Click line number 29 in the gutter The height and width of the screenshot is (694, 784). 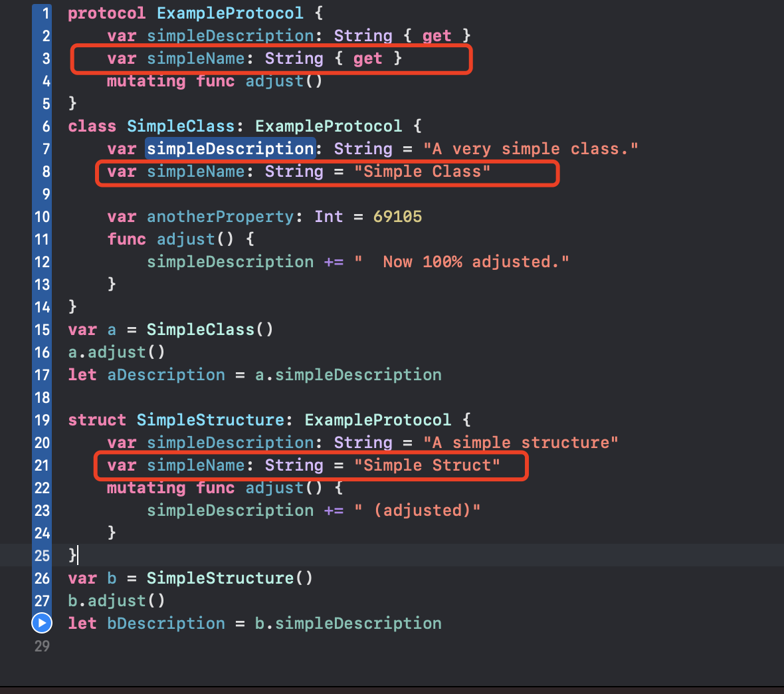(42, 646)
